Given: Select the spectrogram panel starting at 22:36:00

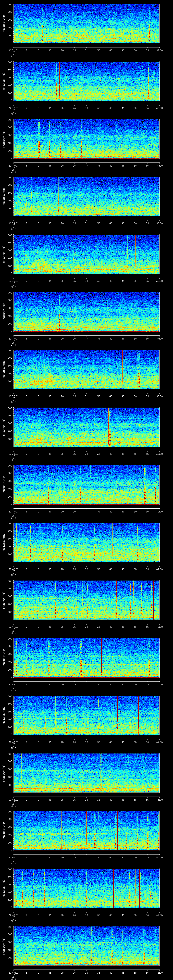Looking at the screenshot, I should coord(86,312).
